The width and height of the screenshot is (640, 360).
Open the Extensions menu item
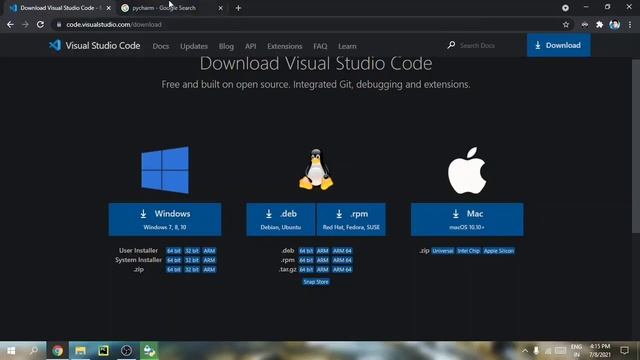pyautogui.click(x=284, y=46)
